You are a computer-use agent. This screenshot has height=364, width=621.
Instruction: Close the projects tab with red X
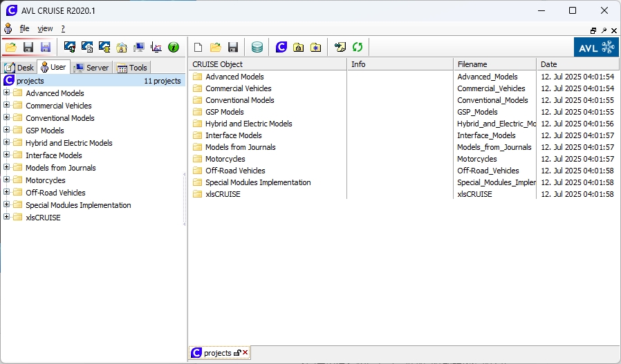[x=245, y=353]
